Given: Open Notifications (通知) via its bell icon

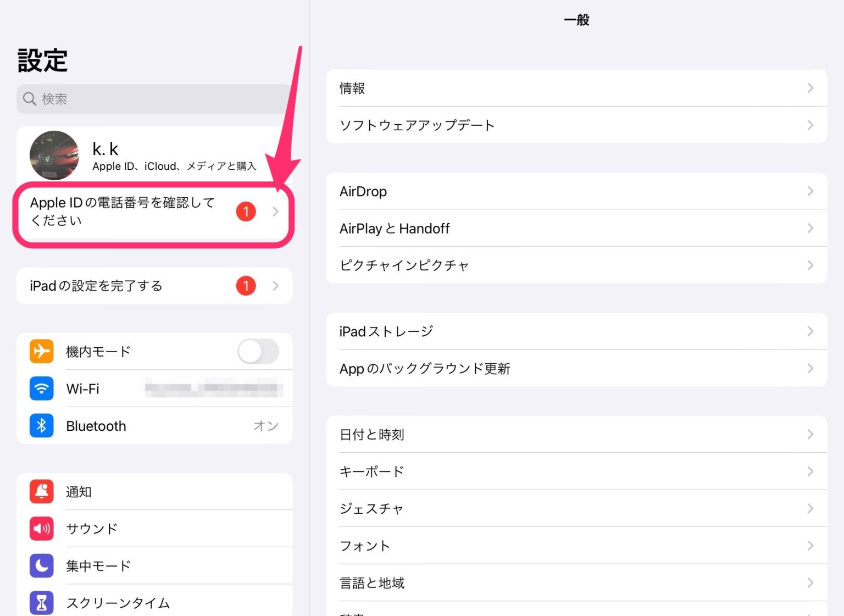Looking at the screenshot, I should (41, 492).
